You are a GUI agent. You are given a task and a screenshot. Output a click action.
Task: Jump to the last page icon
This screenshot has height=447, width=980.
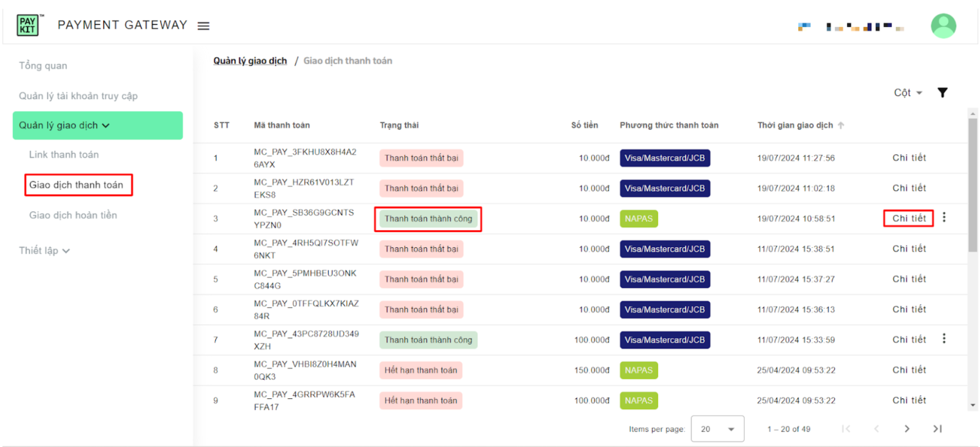pos(938,429)
